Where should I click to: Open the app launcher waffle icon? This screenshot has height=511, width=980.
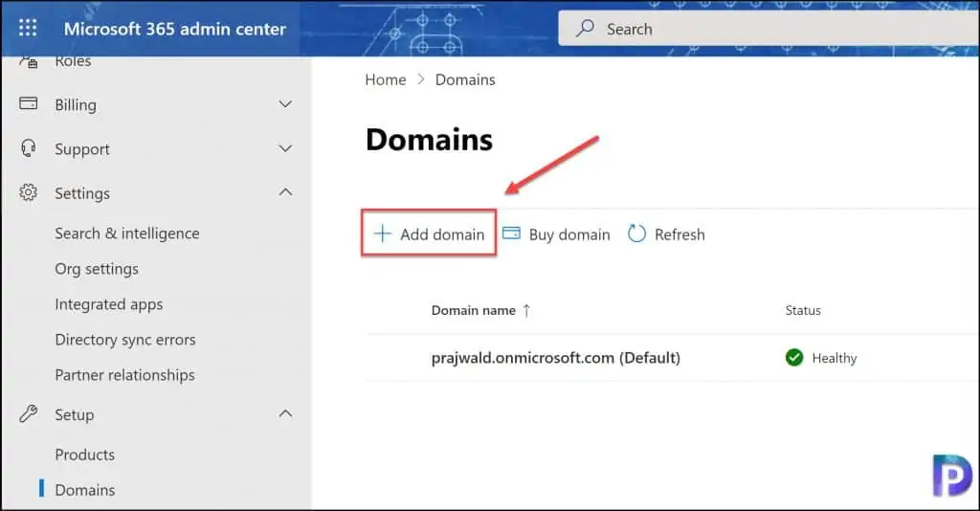pyautogui.click(x=28, y=28)
